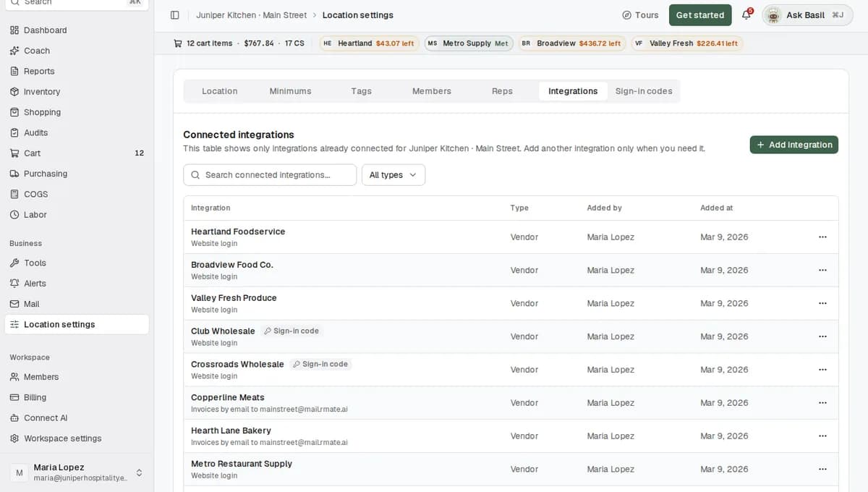This screenshot has width=868, height=492.
Task: Open the Cart with 12 items
Action: point(77,153)
